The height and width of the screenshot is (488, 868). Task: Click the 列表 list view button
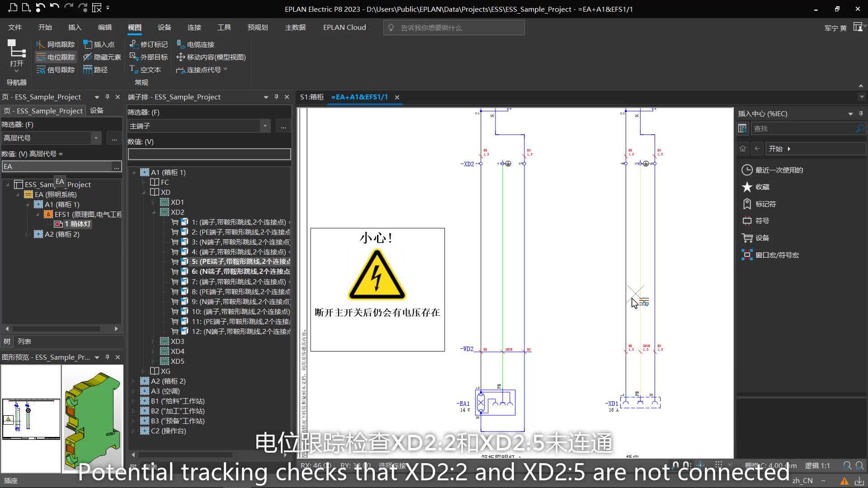pos(24,342)
